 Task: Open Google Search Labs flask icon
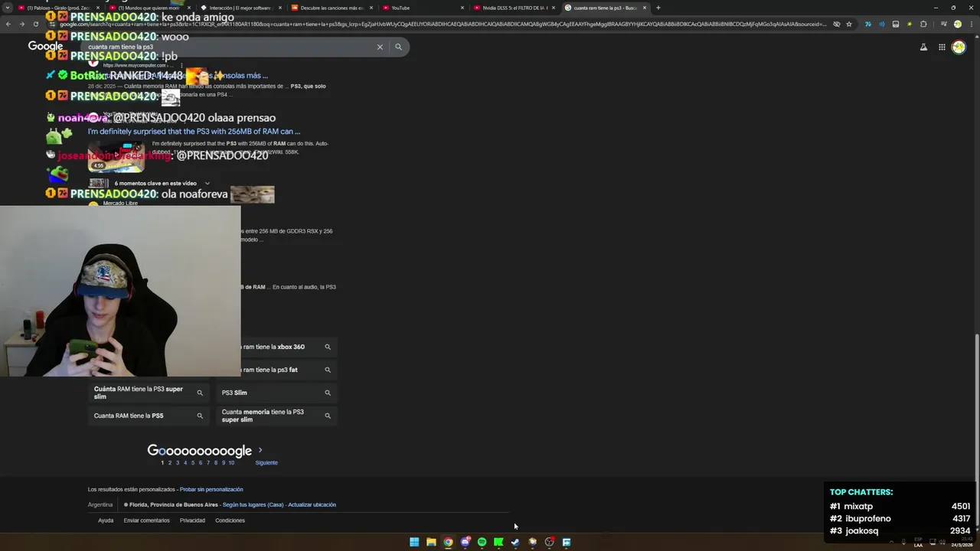[923, 47]
